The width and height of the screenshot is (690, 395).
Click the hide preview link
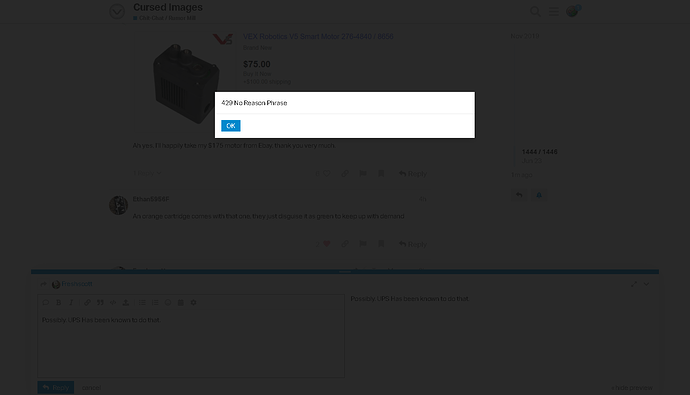pyautogui.click(x=632, y=388)
